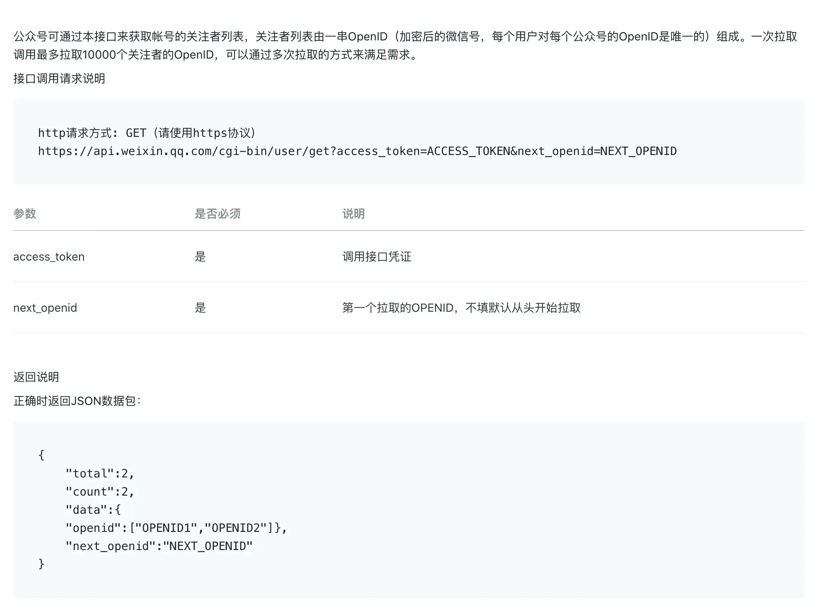Click the '是否必须' column header
The height and width of the screenshot is (616, 840).
click(217, 214)
